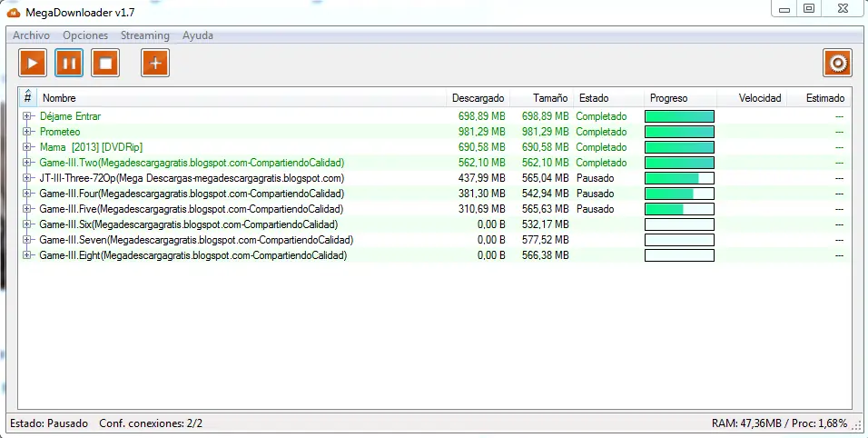
Task: Select the Game-III.Two download name
Action: [x=192, y=163]
